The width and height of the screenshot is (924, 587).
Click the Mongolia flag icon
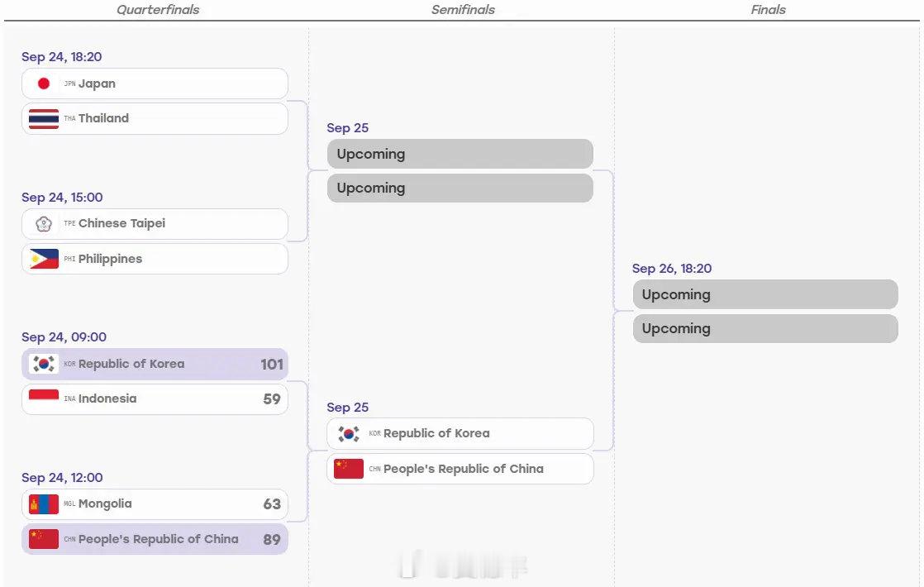click(x=44, y=503)
